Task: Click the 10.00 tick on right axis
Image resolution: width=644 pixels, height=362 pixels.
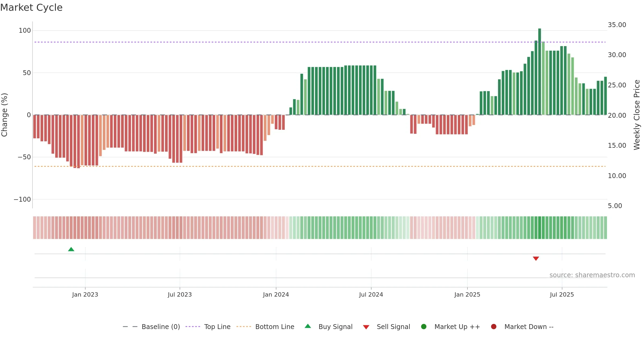Action: [x=617, y=176]
